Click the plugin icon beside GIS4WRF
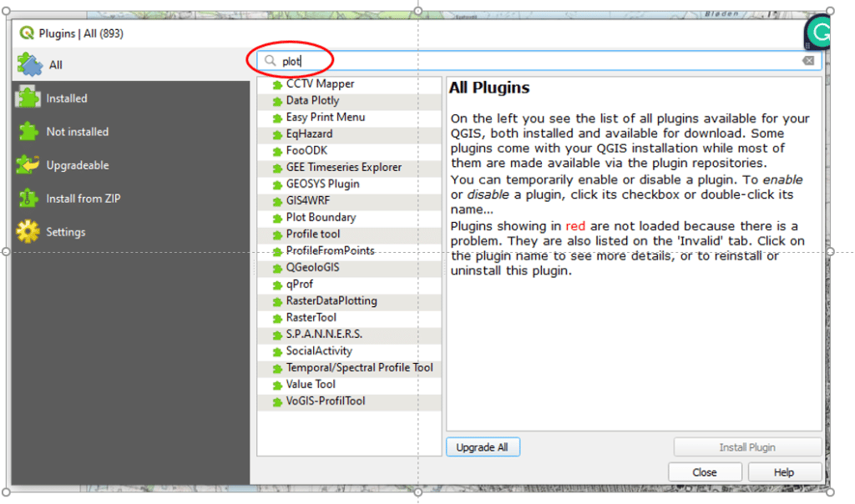 277,202
